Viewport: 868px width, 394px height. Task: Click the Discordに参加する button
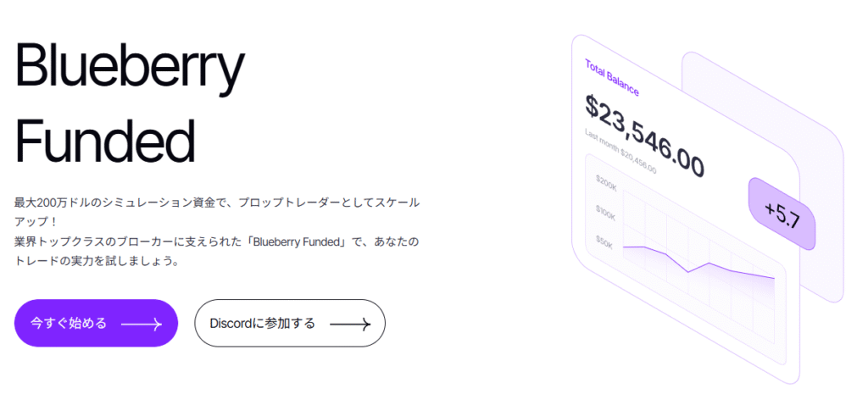pos(290,323)
